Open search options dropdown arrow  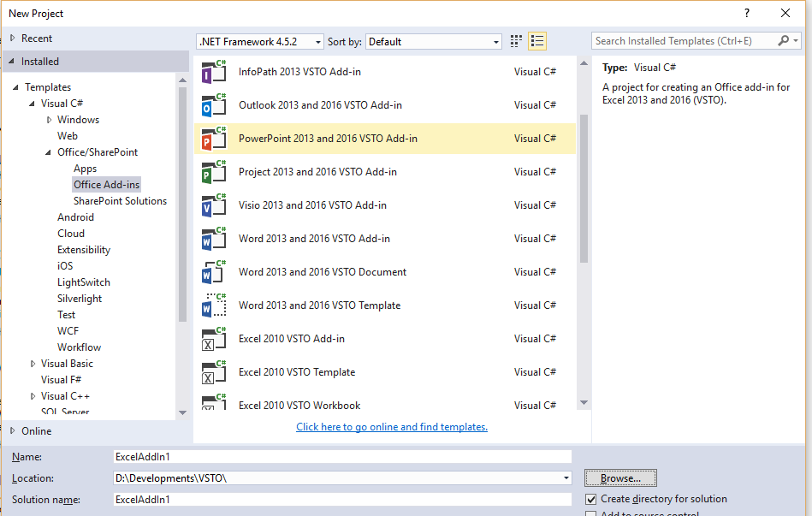(796, 41)
